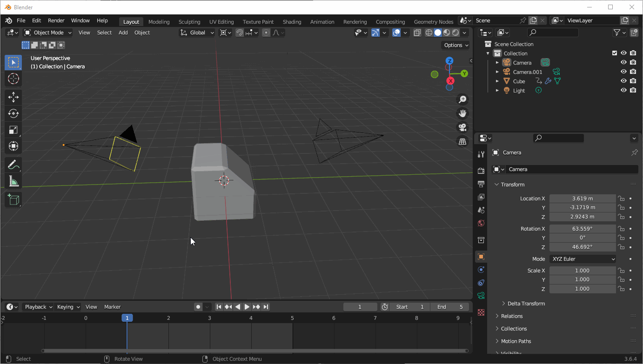The height and width of the screenshot is (364, 643).
Task: Open the Object Mode dropdown
Action: [47, 32]
